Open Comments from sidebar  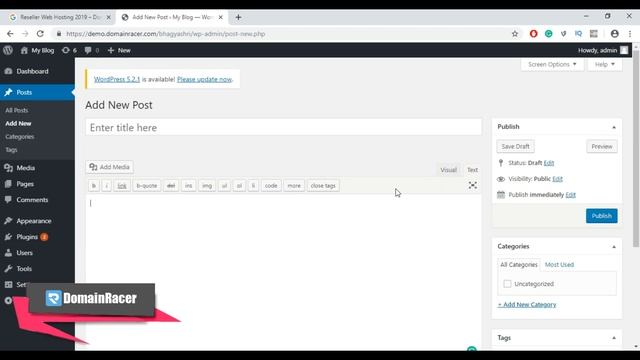pos(32,200)
